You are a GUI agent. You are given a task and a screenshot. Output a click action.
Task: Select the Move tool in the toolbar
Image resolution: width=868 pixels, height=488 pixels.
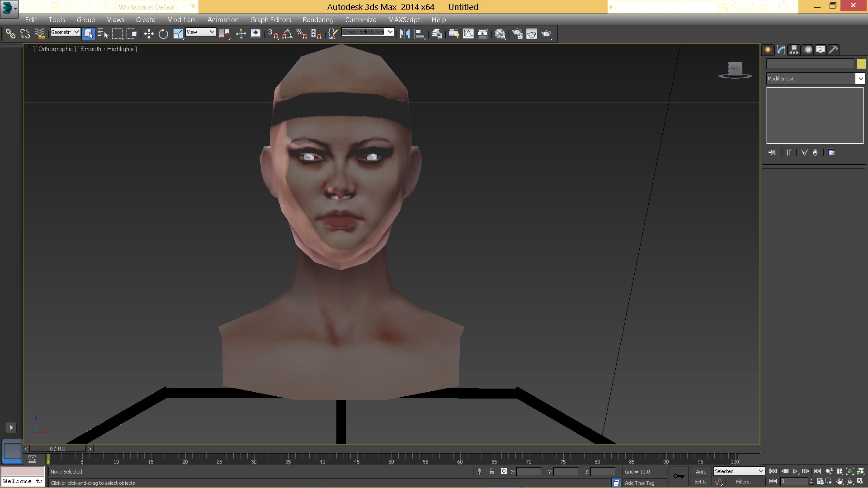click(149, 34)
